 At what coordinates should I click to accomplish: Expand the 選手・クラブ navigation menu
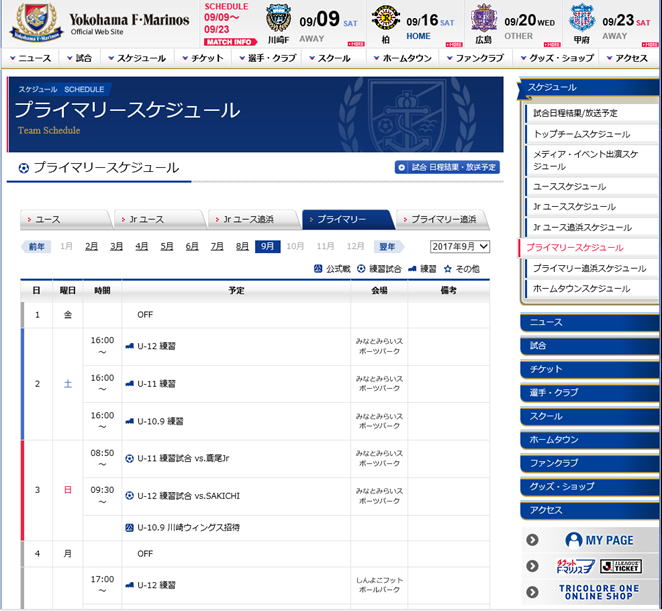(x=264, y=58)
